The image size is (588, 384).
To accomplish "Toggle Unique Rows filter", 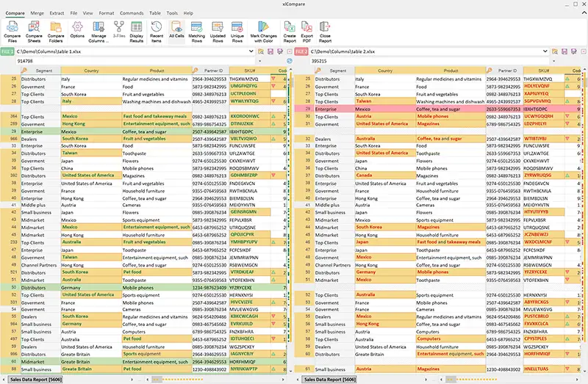I will [237, 32].
